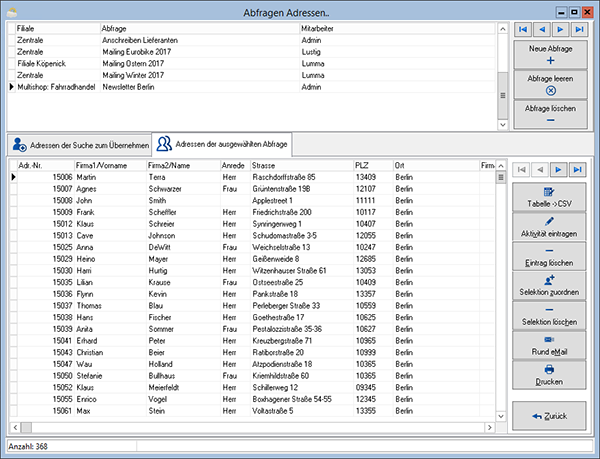
Task: Select DeWitt name cell
Action: tap(184, 247)
